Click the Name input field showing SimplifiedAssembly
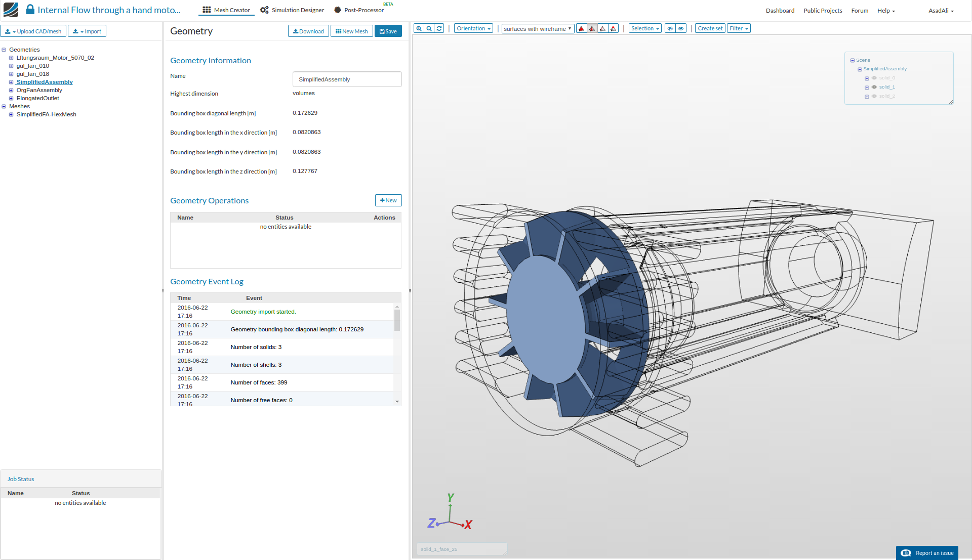The width and height of the screenshot is (972, 560). point(347,79)
